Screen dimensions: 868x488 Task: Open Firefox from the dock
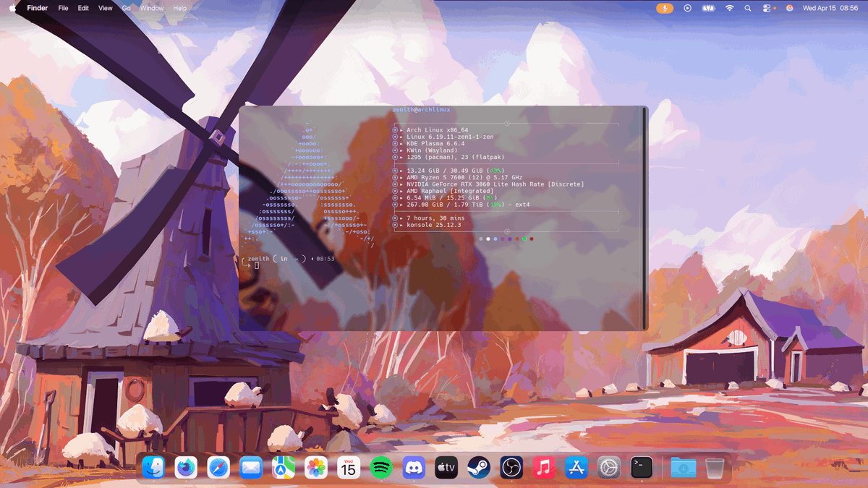click(186, 467)
